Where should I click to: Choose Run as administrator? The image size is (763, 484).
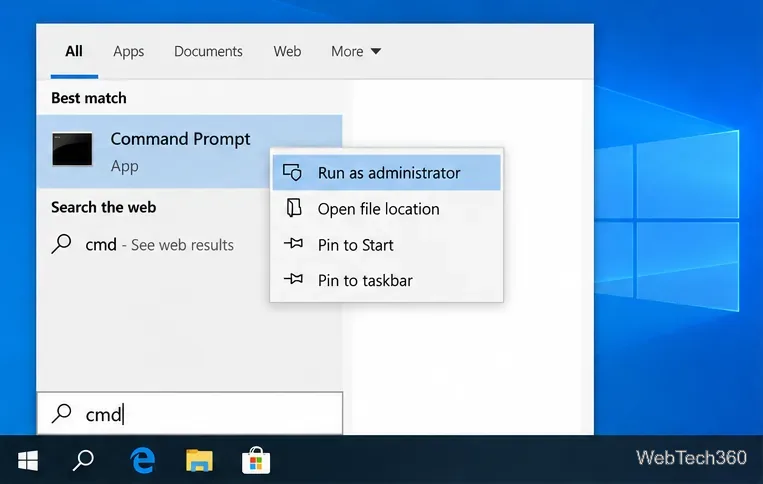click(386, 172)
